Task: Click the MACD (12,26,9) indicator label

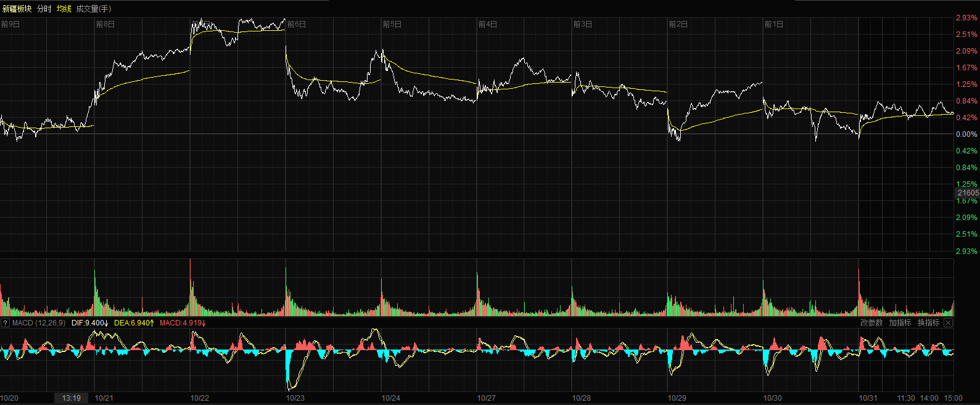Action: (x=39, y=323)
